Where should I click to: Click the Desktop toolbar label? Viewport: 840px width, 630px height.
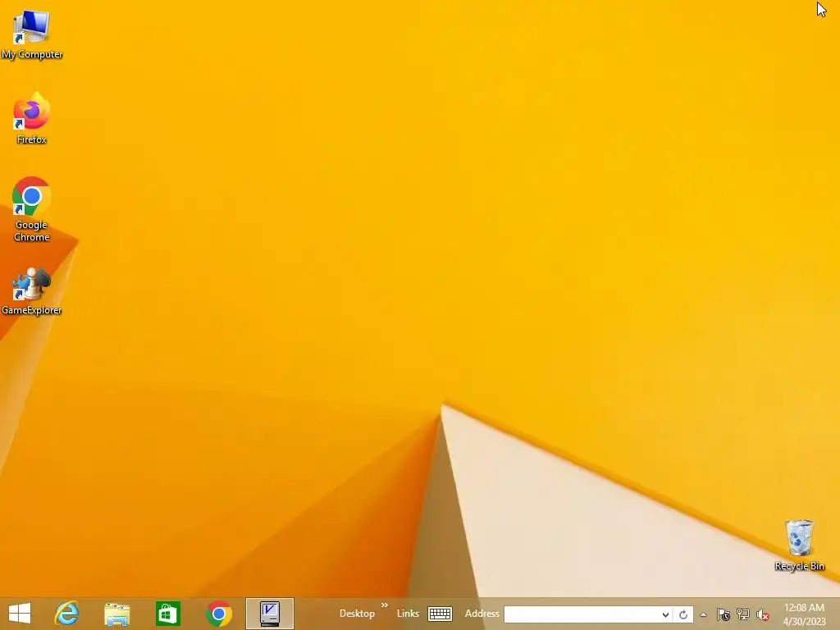pos(357,614)
